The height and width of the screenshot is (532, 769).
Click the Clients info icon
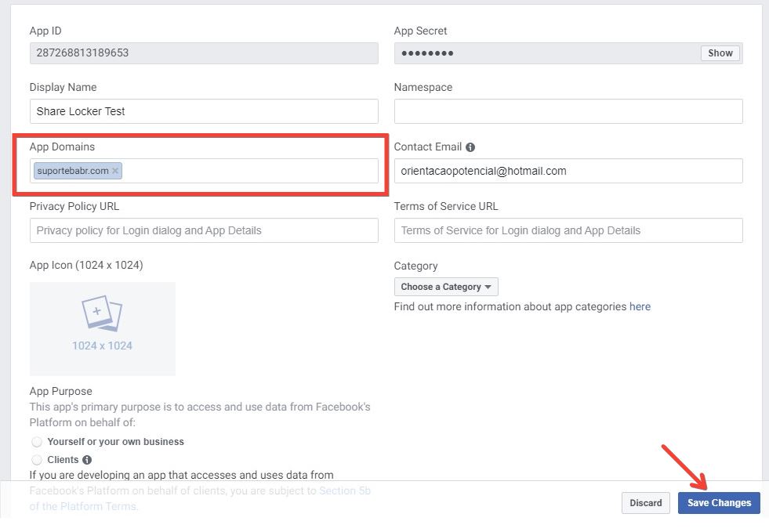[x=87, y=460]
